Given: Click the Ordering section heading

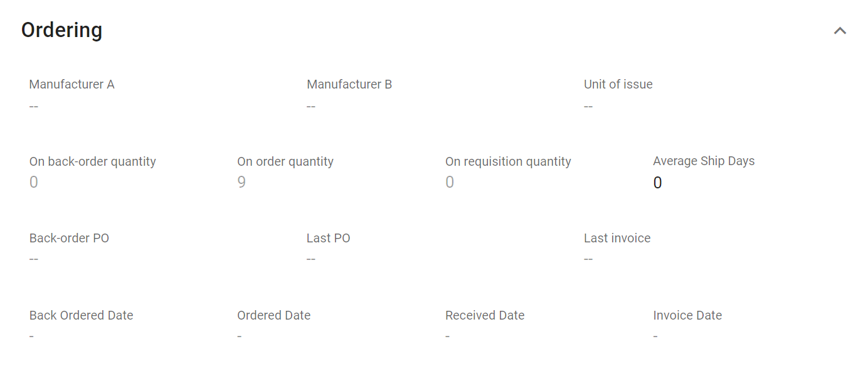Looking at the screenshot, I should [x=61, y=30].
